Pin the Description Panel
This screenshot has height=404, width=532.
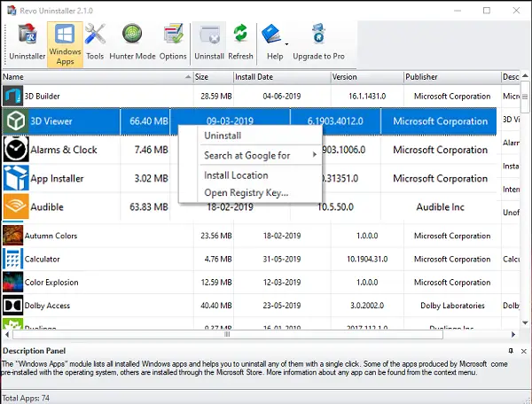click(x=511, y=351)
